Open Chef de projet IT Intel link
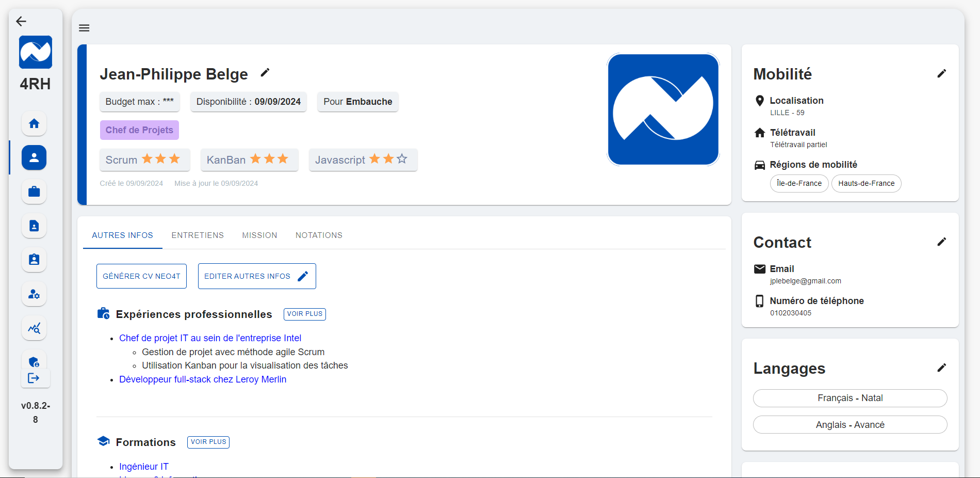The height and width of the screenshot is (478, 980). click(x=210, y=338)
